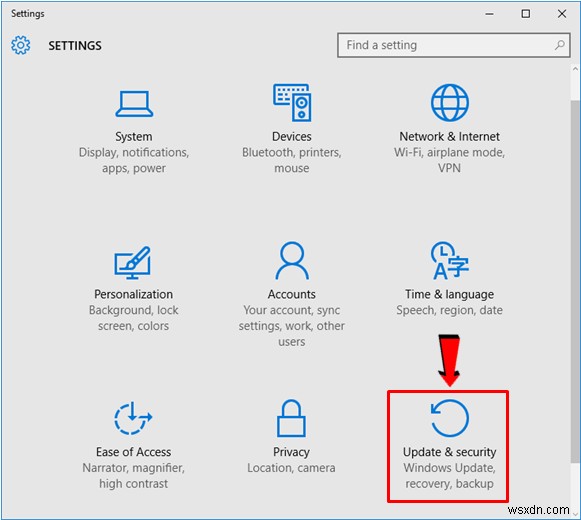
Task: Open the System laptop icon
Action: 134,104
